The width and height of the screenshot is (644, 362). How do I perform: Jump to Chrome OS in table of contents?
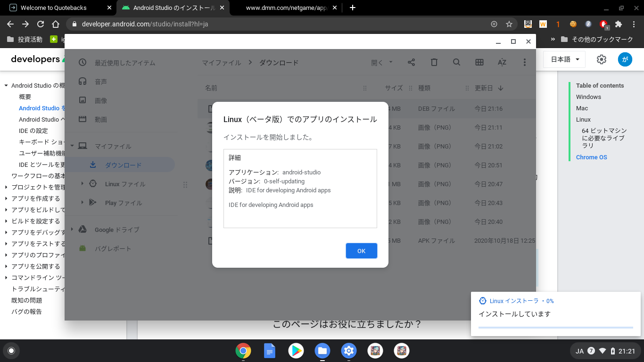pos(591,157)
